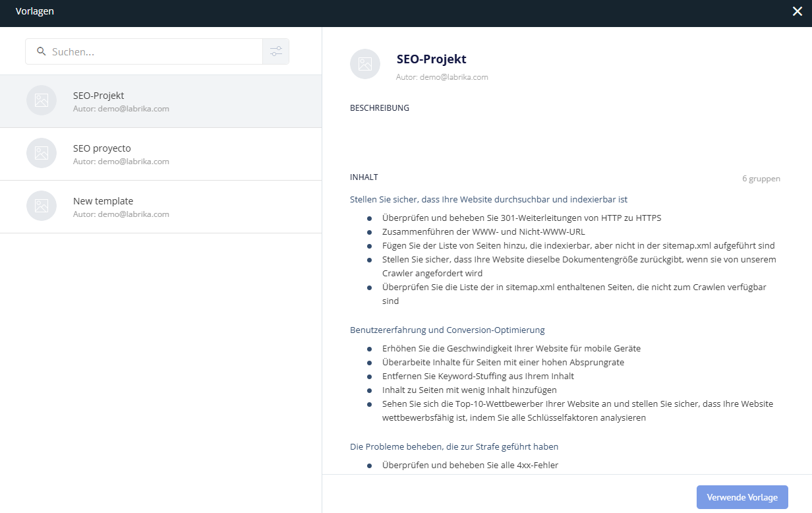Click the Verwende Vorlage button
The height and width of the screenshot is (513, 812).
(742, 497)
